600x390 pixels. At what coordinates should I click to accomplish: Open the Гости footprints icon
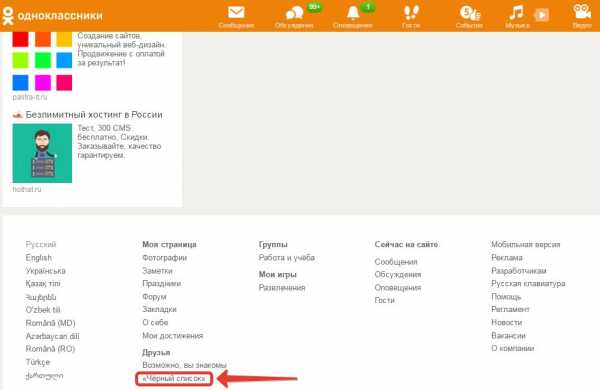(x=411, y=13)
